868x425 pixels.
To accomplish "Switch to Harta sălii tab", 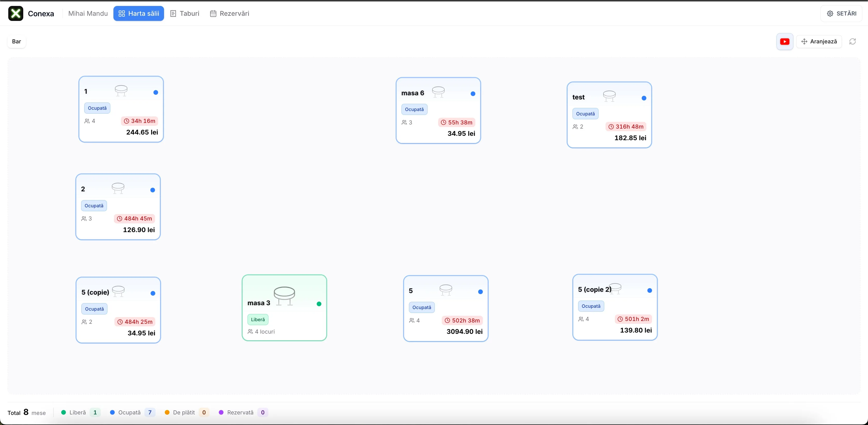I will (138, 13).
